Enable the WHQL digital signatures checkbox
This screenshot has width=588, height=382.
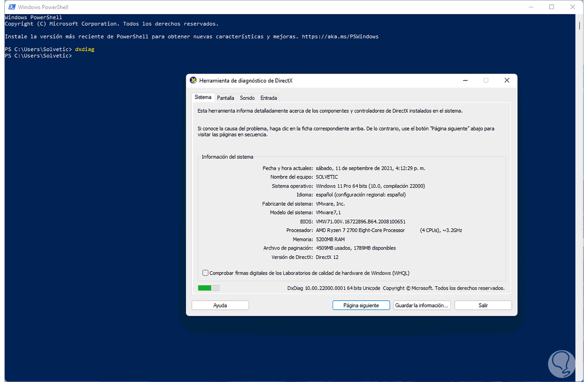coord(206,273)
